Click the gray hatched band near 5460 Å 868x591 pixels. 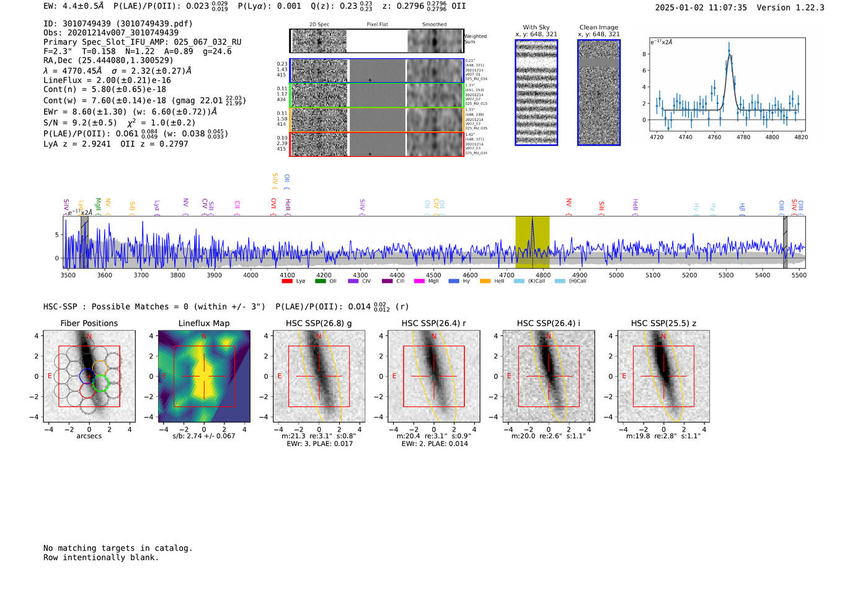click(x=785, y=242)
